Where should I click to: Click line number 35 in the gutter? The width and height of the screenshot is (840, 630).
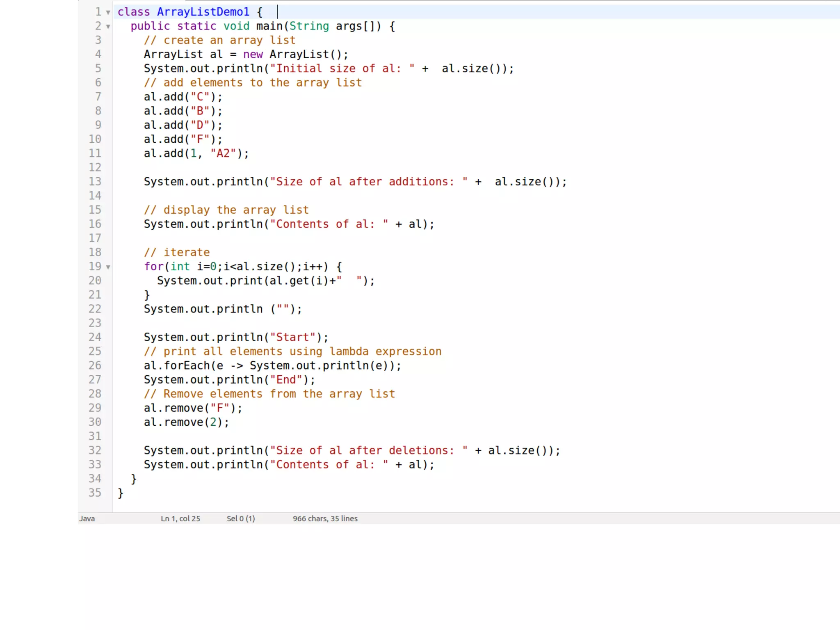(x=95, y=493)
